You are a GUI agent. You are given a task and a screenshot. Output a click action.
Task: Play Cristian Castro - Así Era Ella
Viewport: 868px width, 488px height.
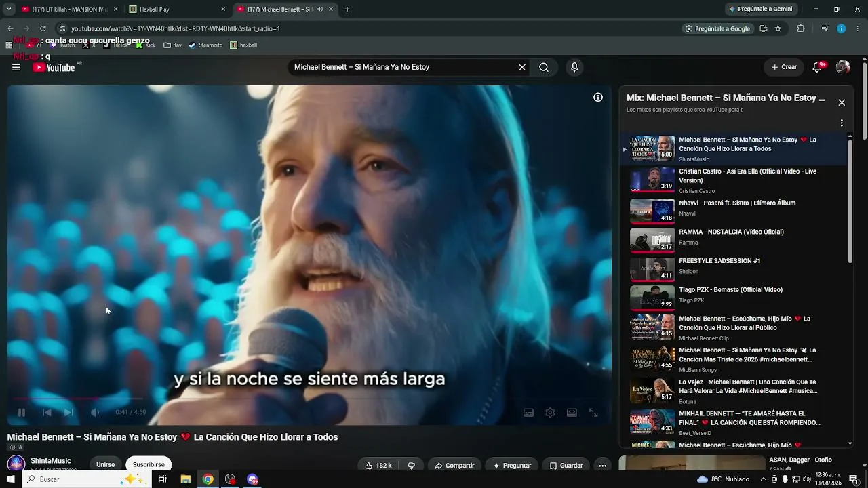point(734,181)
